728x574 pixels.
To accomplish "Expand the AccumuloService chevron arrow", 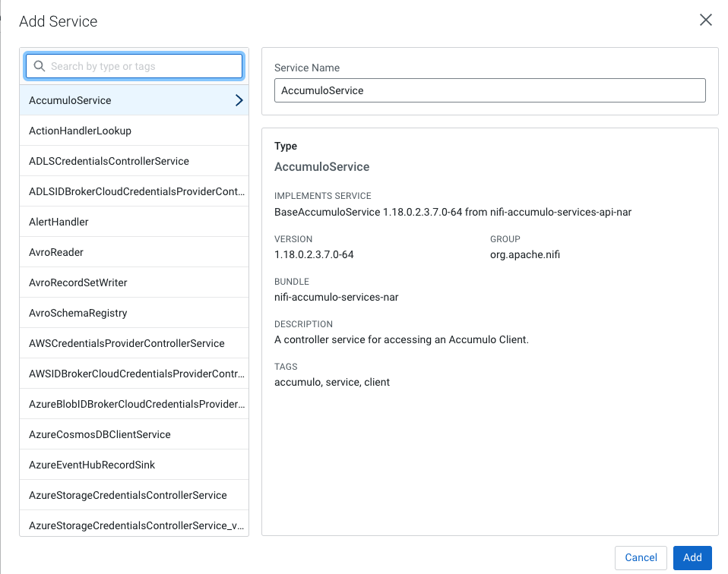I will [x=239, y=100].
